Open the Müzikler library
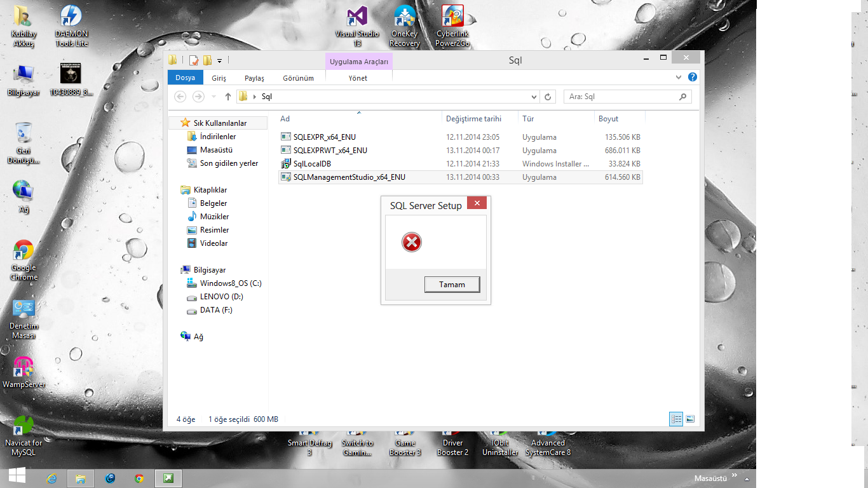 (x=208, y=217)
